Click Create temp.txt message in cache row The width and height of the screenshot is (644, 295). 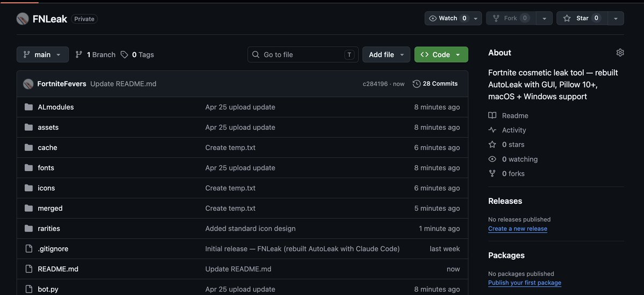tap(230, 147)
